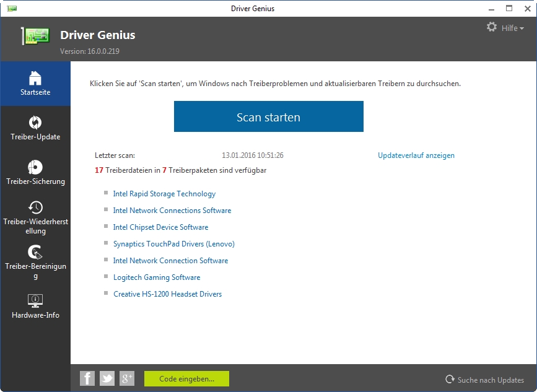Open the Twitter social icon
This screenshot has height=392, width=537.
107,378
